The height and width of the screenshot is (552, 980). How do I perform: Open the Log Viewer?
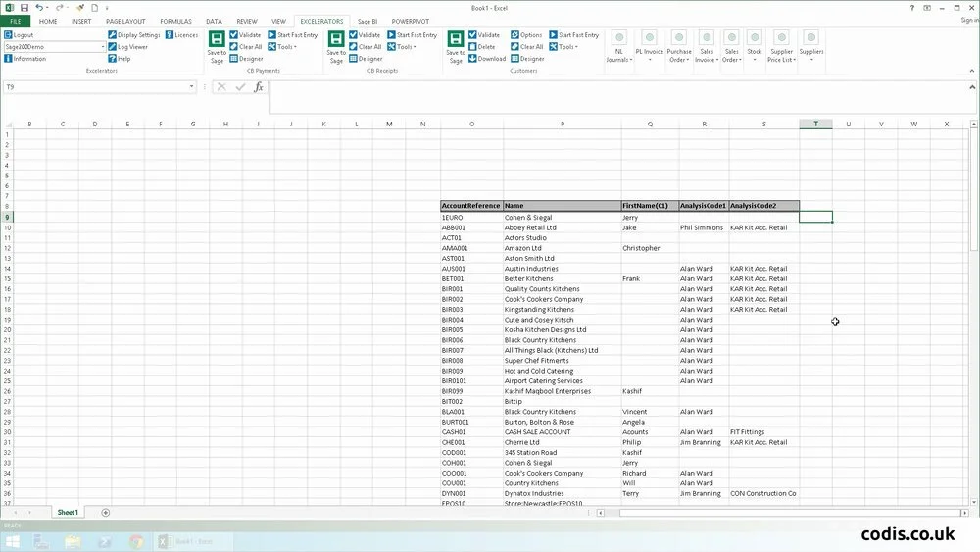pos(128,47)
